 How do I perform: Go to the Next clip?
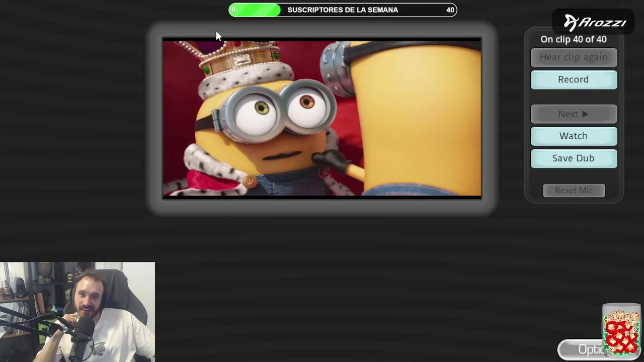click(x=574, y=114)
